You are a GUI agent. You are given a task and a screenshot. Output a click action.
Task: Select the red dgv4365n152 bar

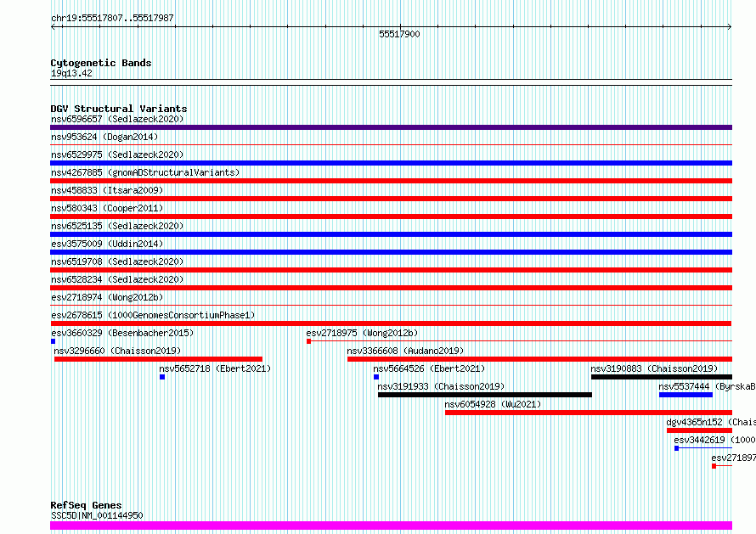pyautogui.click(x=700, y=430)
